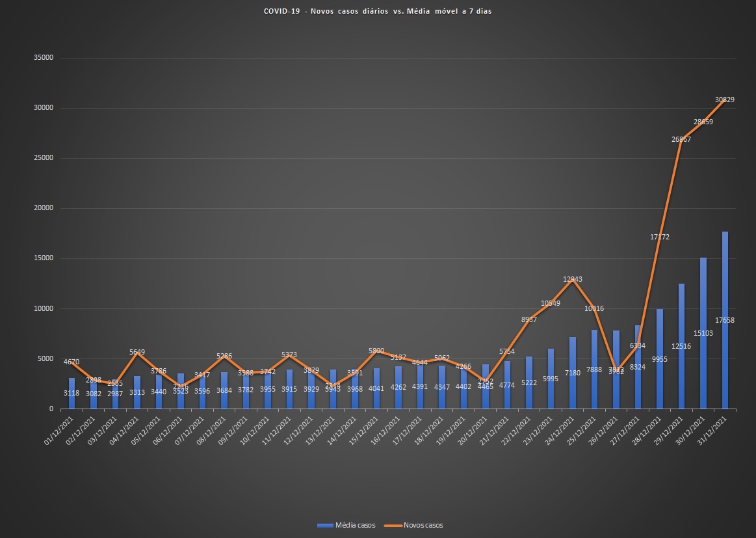The height and width of the screenshot is (538, 756).
Task: Click the 12943 data label on the line
Action: click(572, 279)
